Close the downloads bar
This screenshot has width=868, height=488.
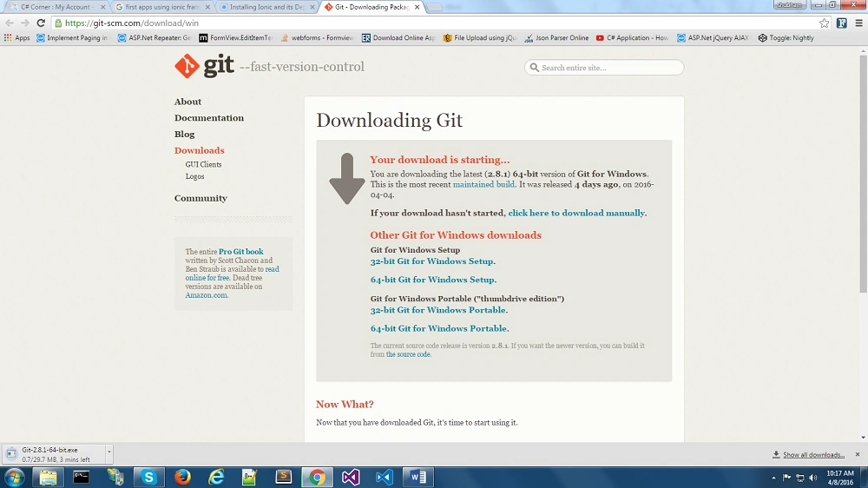pos(858,454)
